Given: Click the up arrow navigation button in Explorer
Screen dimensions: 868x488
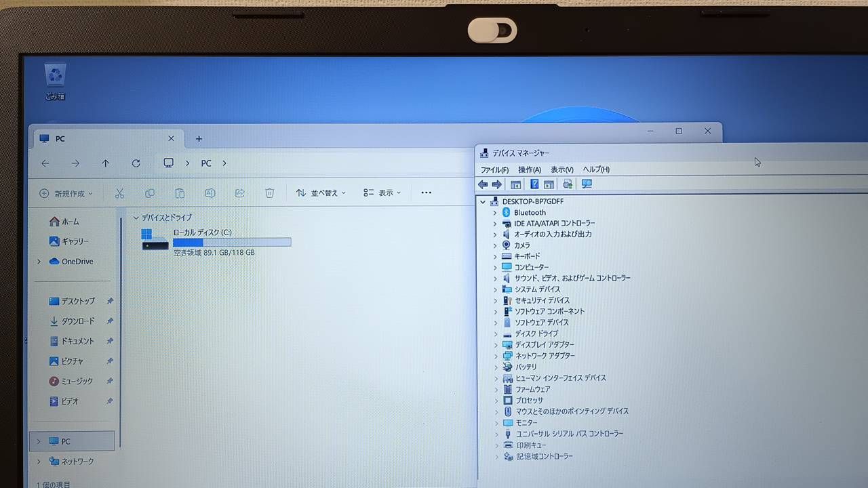Looking at the screenshot, I should coord(106,163).
